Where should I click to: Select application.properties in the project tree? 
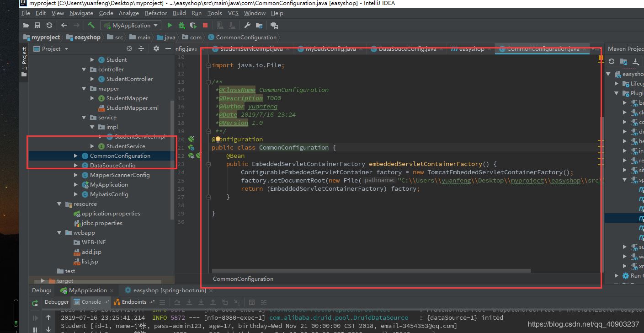pos(111,214)
